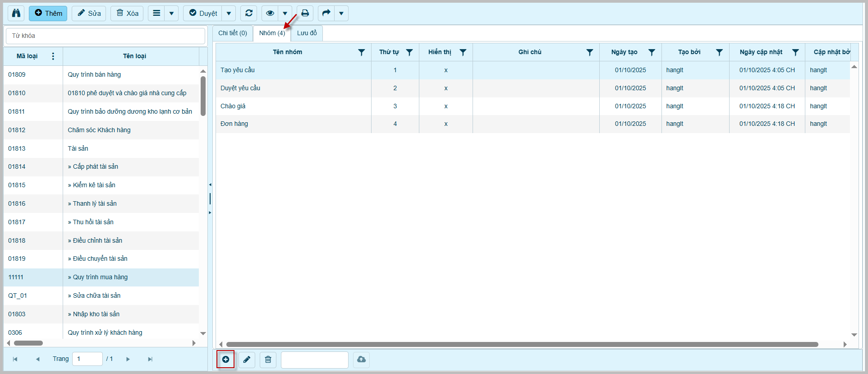Click the Xóa button
868x374 pixels.
127,13
